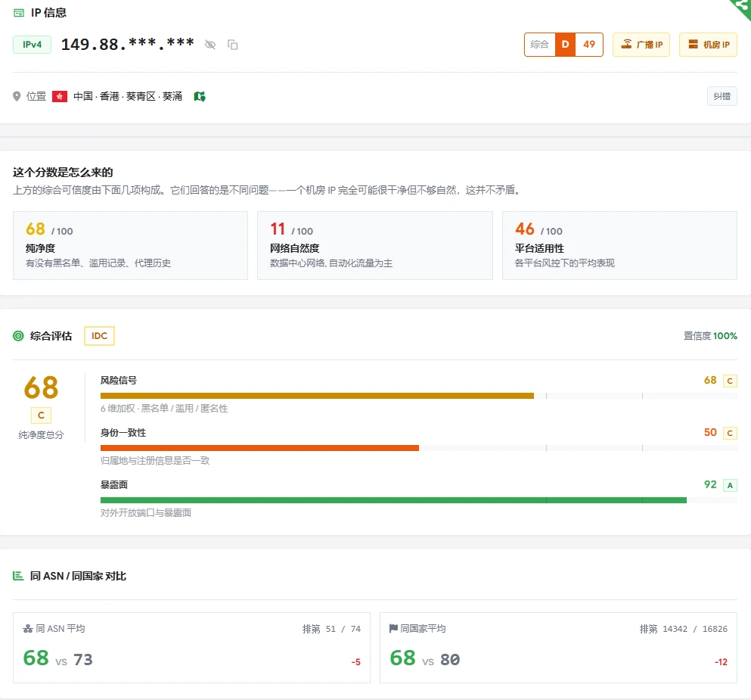The height and width of the screenshot is (700, 751).
Task: Click the 置信度 100% text
Action: click(710, 336)
